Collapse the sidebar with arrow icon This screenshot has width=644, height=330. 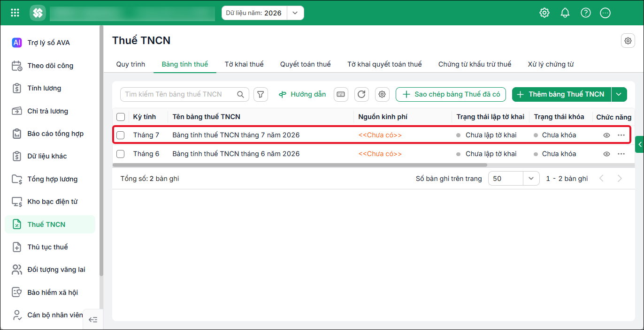[93, 320]
